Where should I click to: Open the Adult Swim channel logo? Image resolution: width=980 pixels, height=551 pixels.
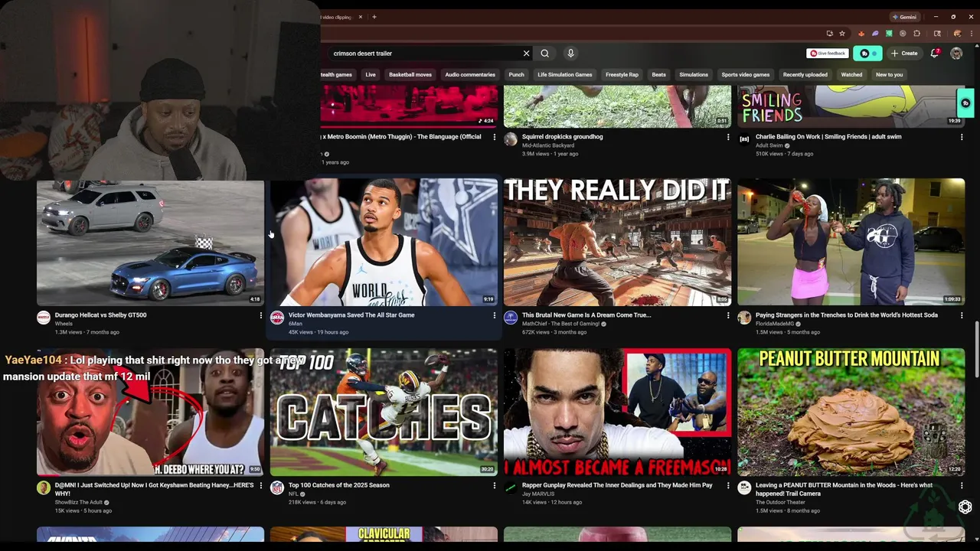coord(744,139)
